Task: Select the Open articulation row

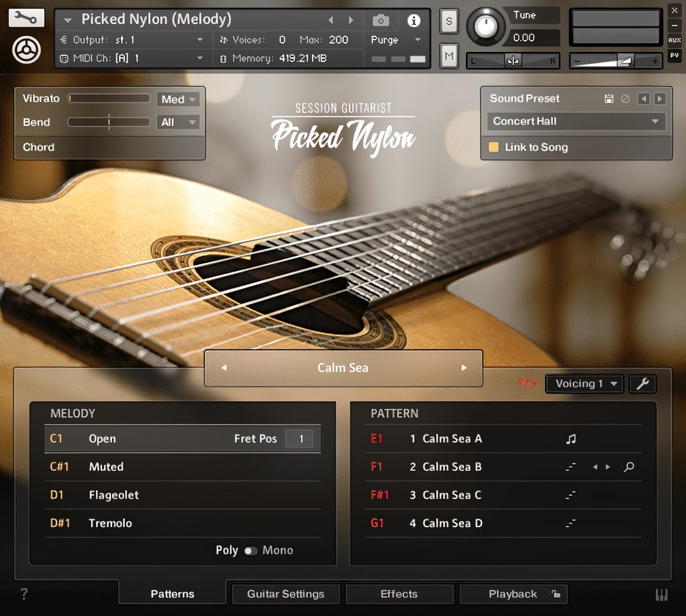Action: (x=183, y=439)
